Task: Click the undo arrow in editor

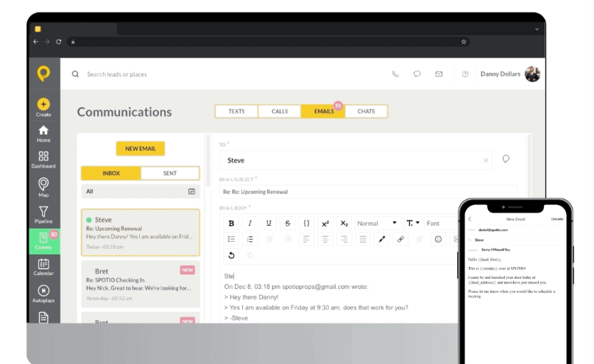Action: pyautogui.click(x=231, y=255)
